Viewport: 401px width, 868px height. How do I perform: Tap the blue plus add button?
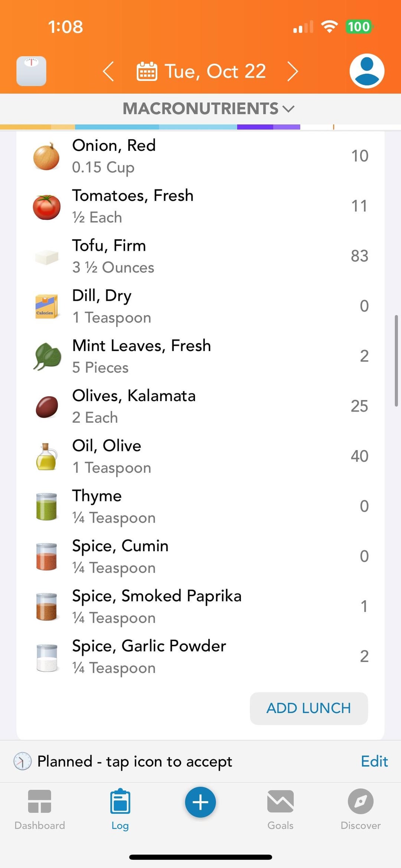coord(200,802)
